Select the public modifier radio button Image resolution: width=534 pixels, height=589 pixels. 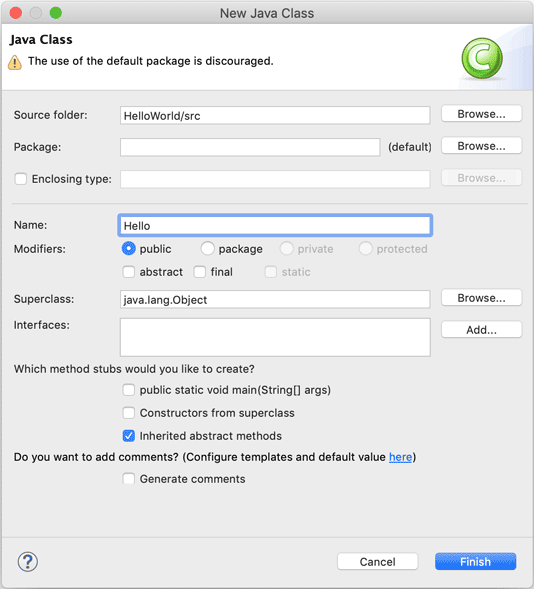128,249
